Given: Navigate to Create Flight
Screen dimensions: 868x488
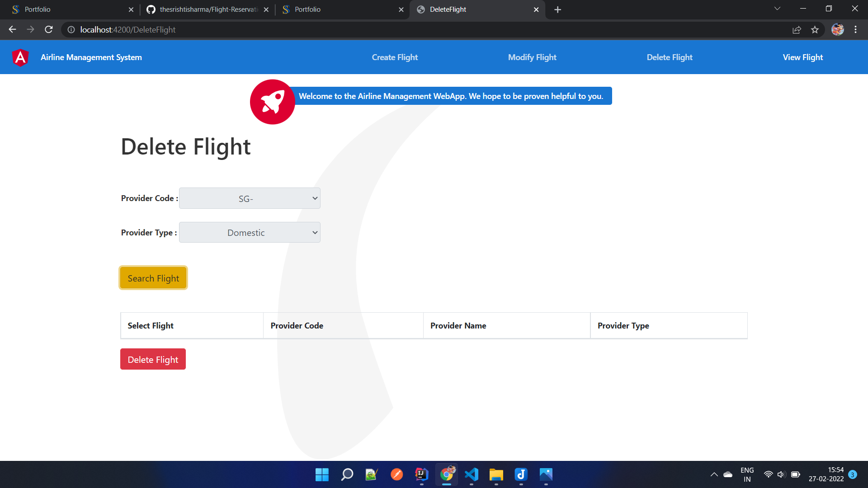Looking at the screenshot, I should tap(395, 57).
